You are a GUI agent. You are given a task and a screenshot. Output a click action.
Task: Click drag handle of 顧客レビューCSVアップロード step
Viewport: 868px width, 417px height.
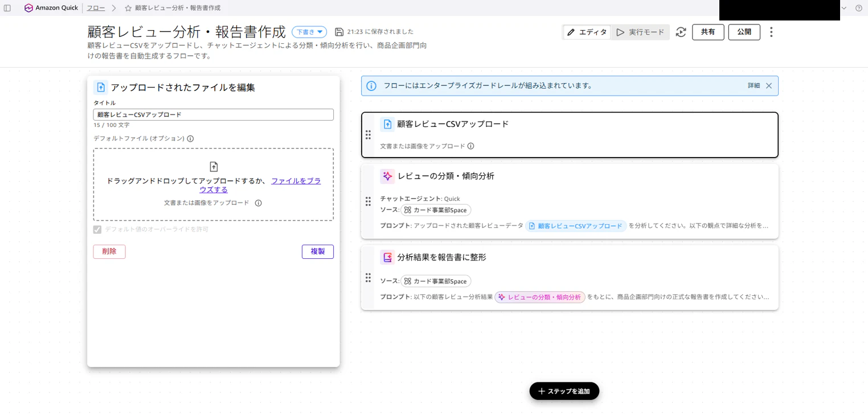tap(368, 135)
